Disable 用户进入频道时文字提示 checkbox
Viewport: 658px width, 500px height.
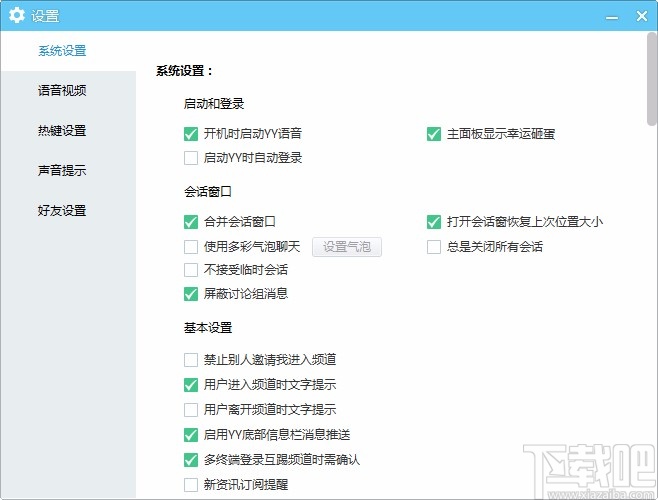point(191,385)
